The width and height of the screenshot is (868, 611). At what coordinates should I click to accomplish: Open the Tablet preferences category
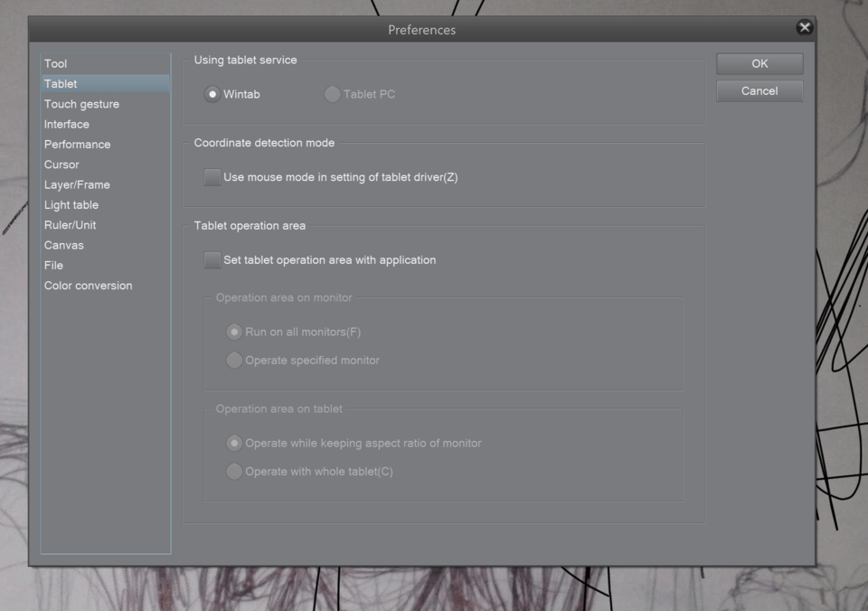point(105,84)
